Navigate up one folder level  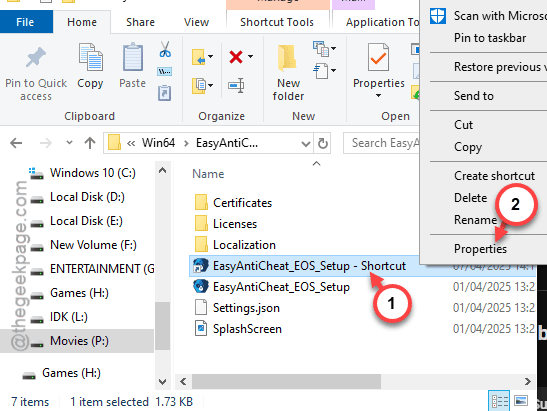pyautogui.click(x=90, y=143)
